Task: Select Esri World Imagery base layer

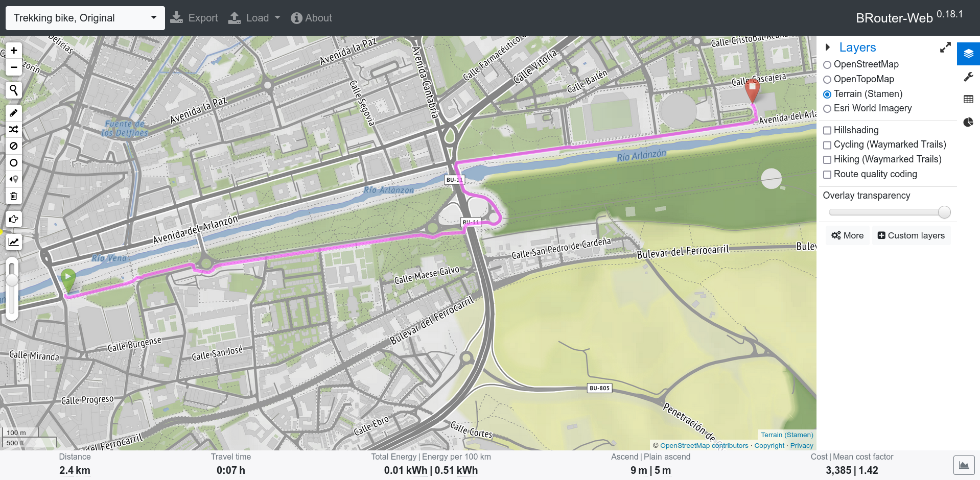Action: (827, 109)
